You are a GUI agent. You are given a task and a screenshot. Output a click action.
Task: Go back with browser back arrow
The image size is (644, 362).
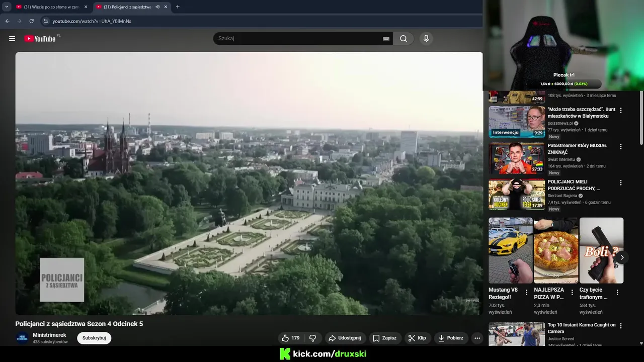tap(7, 21)
